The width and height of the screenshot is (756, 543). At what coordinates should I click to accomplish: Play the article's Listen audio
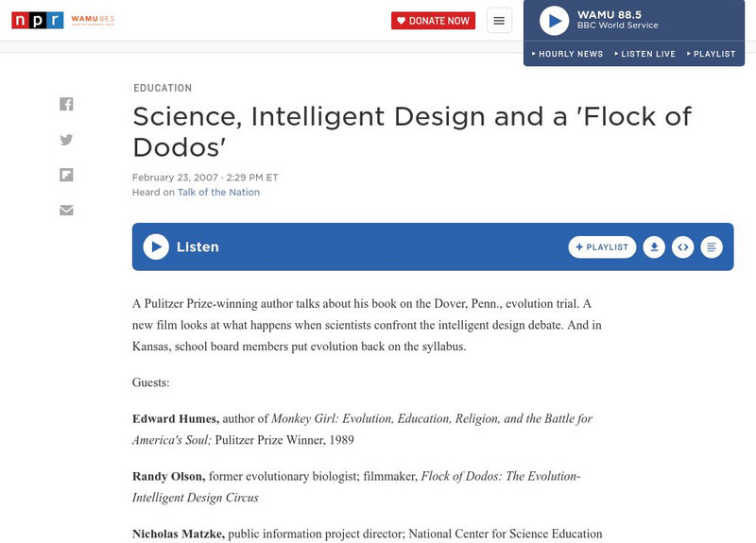coord(156,246)
